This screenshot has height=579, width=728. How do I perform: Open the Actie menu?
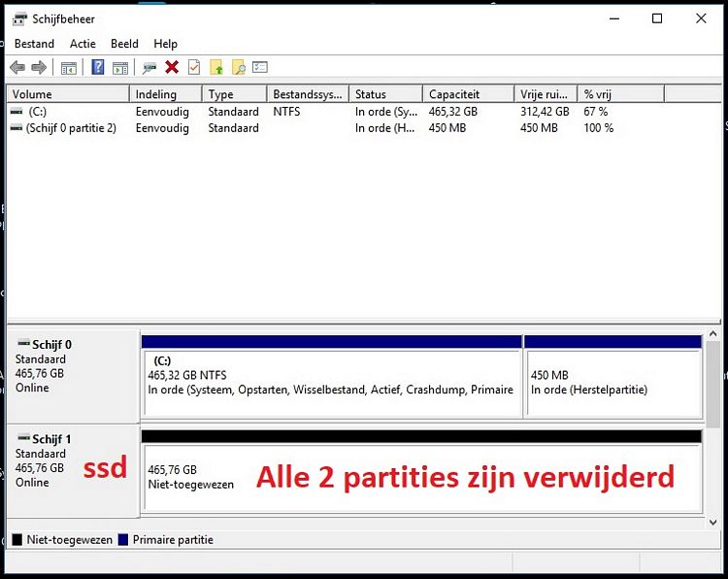[83, 44]
